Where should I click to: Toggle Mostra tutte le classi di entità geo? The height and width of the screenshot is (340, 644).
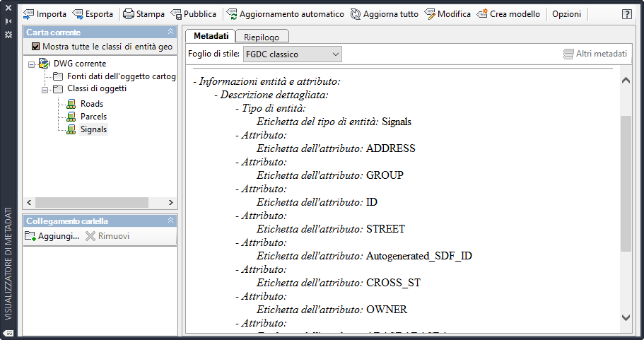36,47
